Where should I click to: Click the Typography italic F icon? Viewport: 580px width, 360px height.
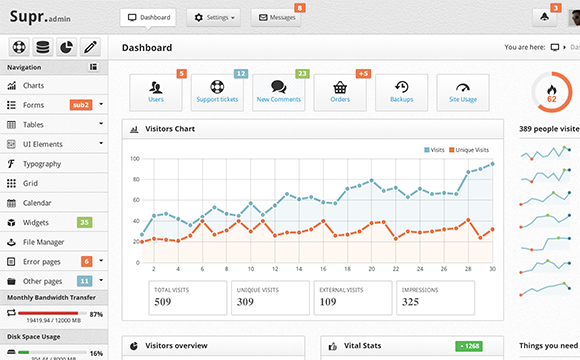[11, 164]
